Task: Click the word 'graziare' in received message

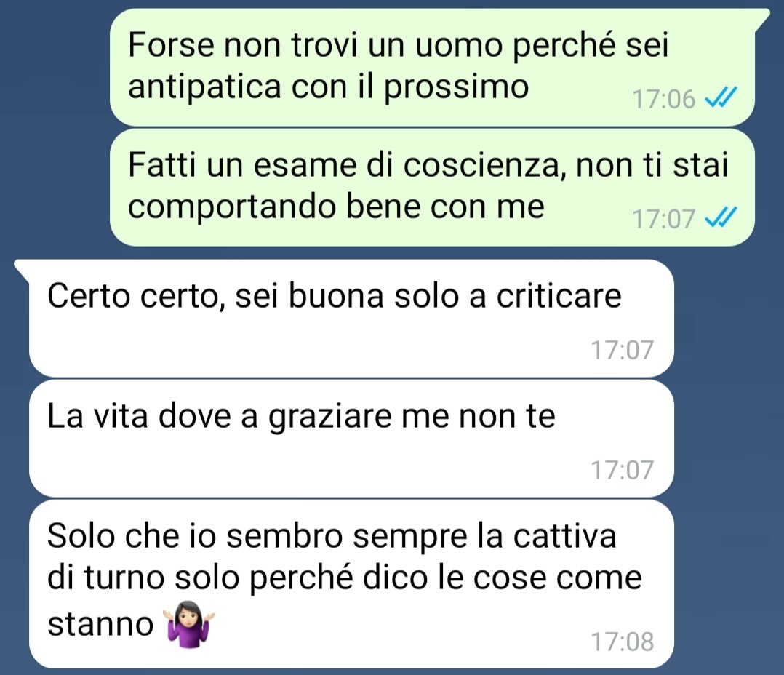Action: 330,418
